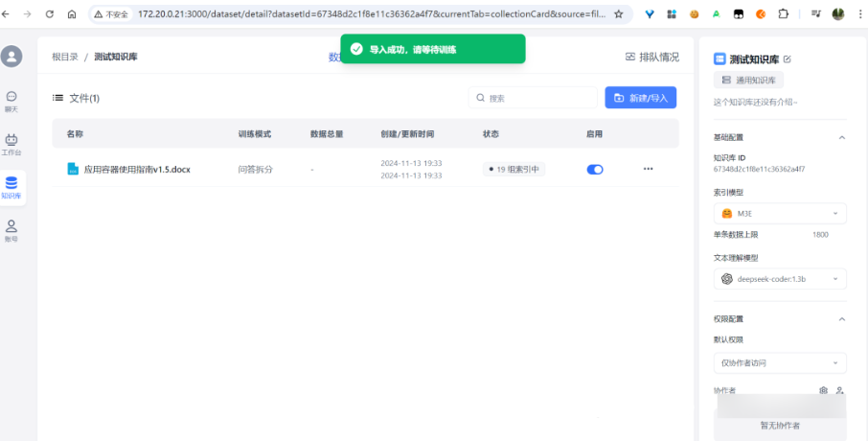This screenshot has height=442, width=868.
Task: Click the status column header
Action: (491, 134)
